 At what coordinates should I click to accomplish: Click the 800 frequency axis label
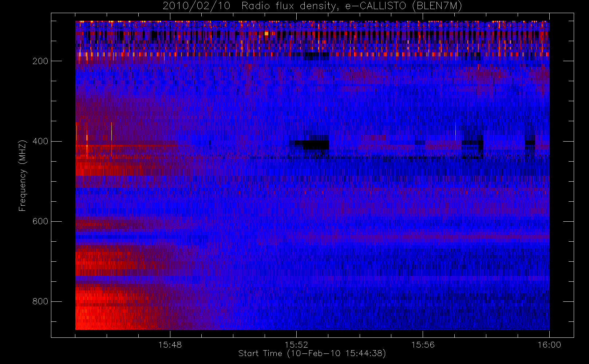(40, 301)
